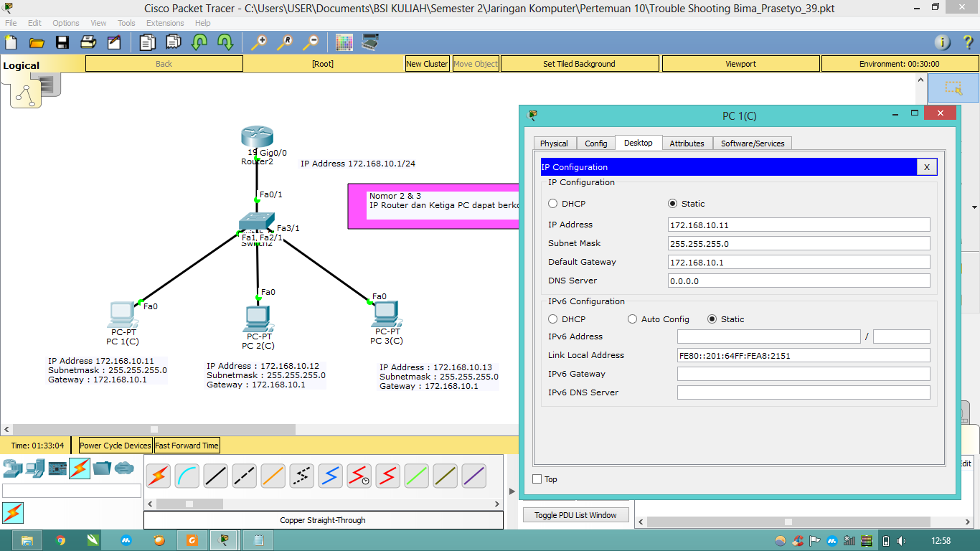
Task: Open the Extensions menu
Action: tap(165, 23)
